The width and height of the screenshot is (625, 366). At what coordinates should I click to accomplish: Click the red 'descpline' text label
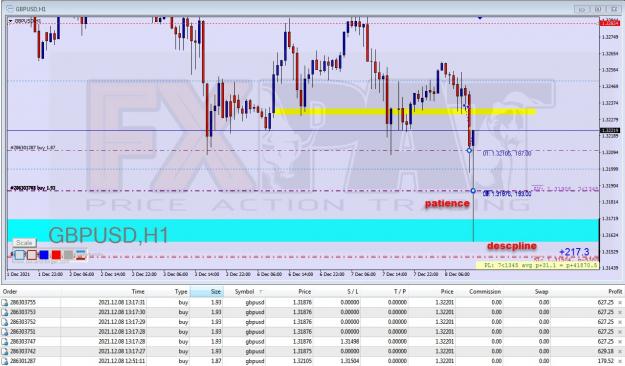(512, 246)
